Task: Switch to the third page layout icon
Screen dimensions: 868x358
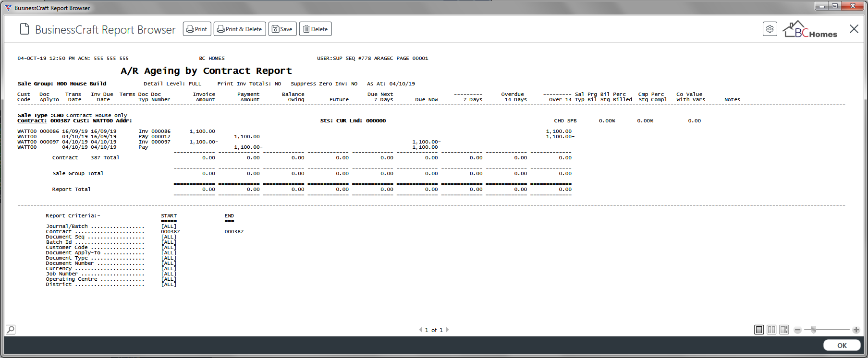Action: (784, 330)
